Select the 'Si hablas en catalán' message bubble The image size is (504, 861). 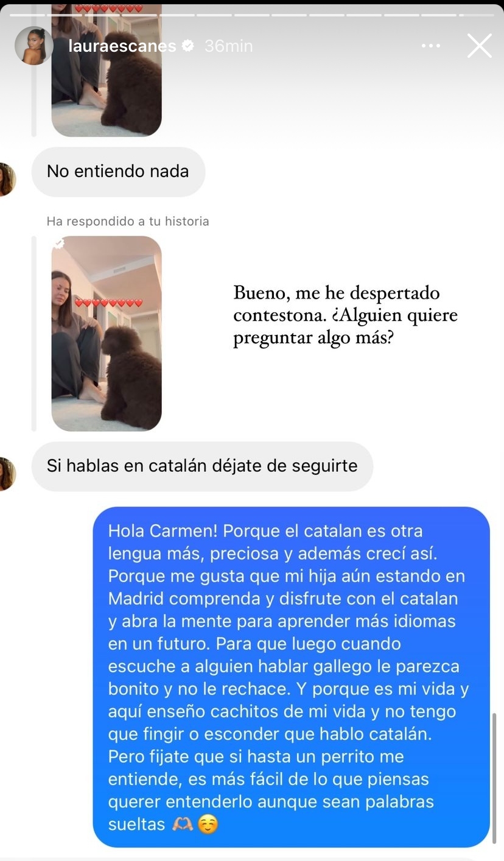[x=202, y=466]
